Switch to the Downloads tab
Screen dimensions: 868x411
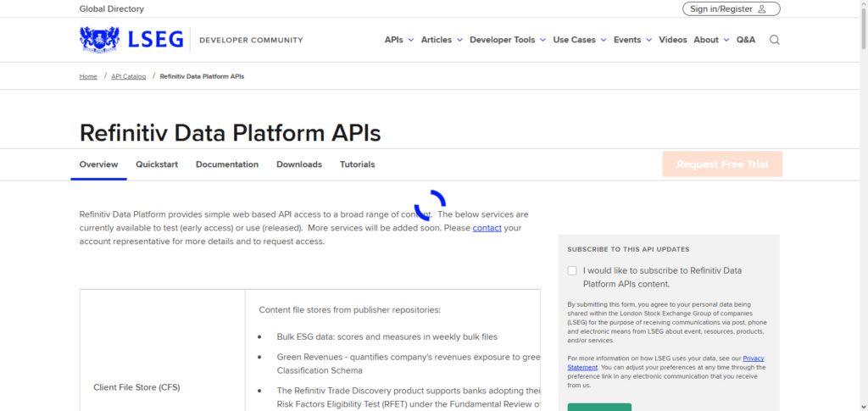299,164
